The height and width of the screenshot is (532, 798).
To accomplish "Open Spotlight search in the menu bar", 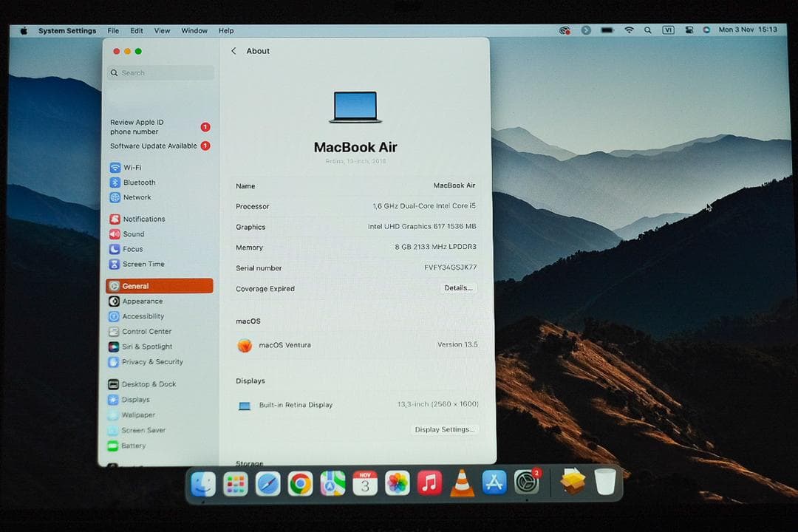I will 648,30.
